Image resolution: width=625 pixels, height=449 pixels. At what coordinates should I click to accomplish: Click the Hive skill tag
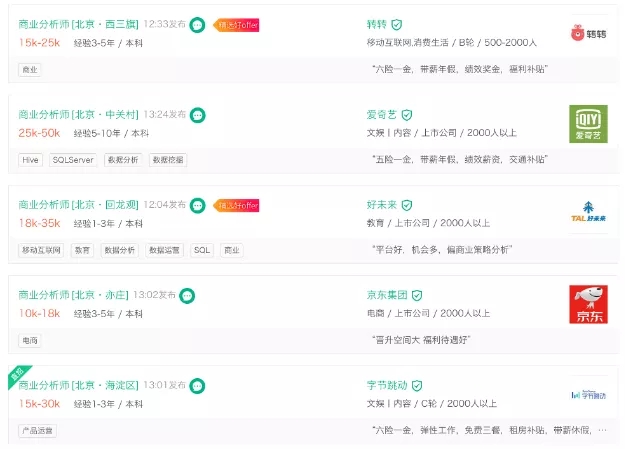pos(30,160)
